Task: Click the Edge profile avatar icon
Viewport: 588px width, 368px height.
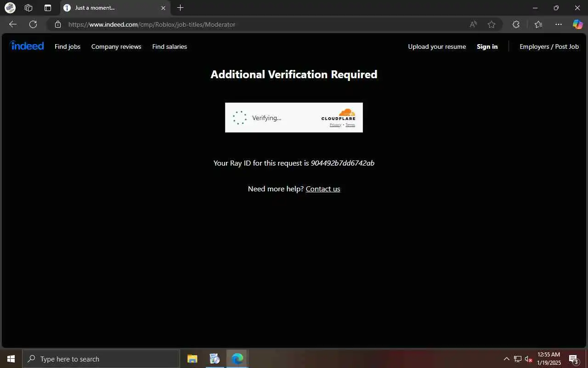Action: pos(10,8)
